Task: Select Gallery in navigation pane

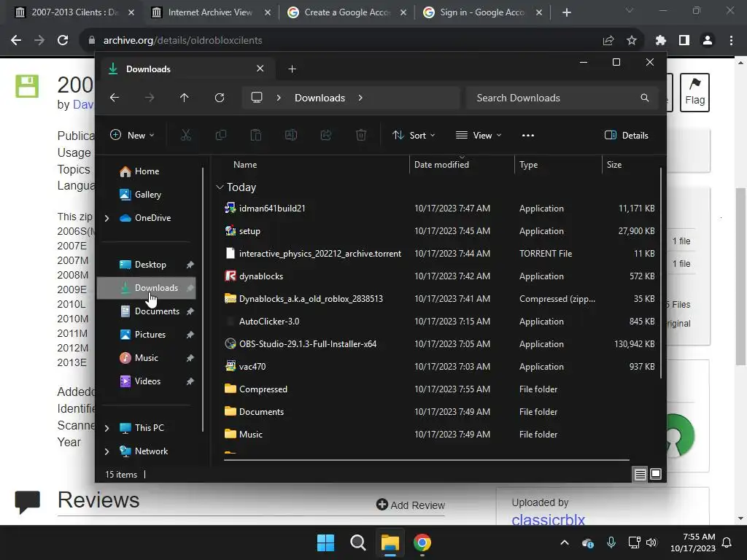Action: point(149,195)
